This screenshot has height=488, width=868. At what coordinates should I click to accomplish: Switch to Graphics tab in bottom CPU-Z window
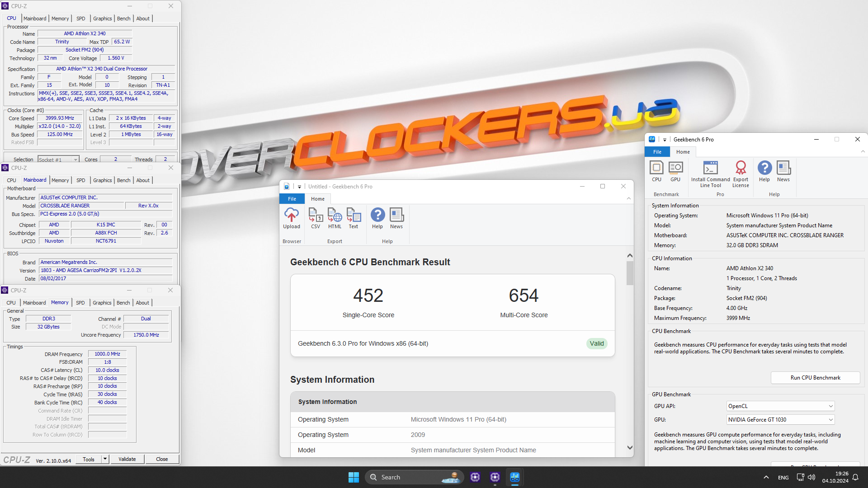pyautogui.click(x=102, y=303)
